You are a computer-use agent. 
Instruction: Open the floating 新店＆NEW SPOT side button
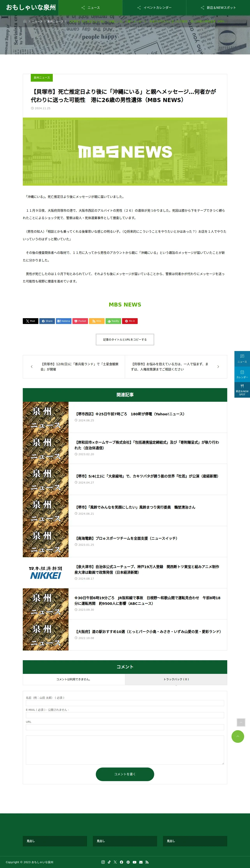(x=242, y=390)
